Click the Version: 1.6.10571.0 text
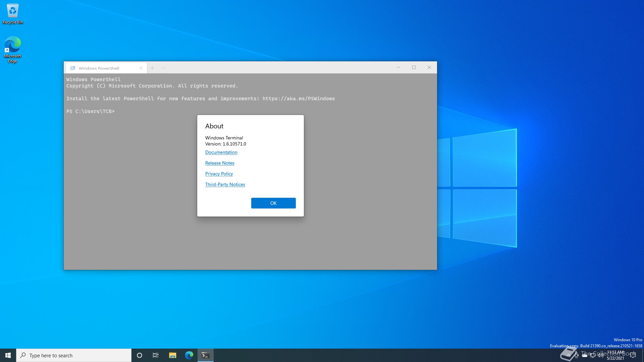Viewport: 644px width, 362px height. 226,144
